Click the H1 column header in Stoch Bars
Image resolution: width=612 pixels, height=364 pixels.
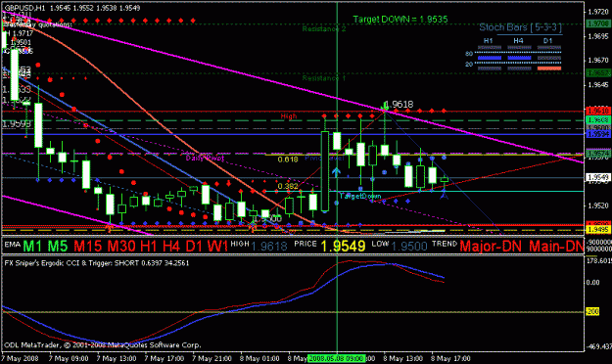click(x=489, y=40)
